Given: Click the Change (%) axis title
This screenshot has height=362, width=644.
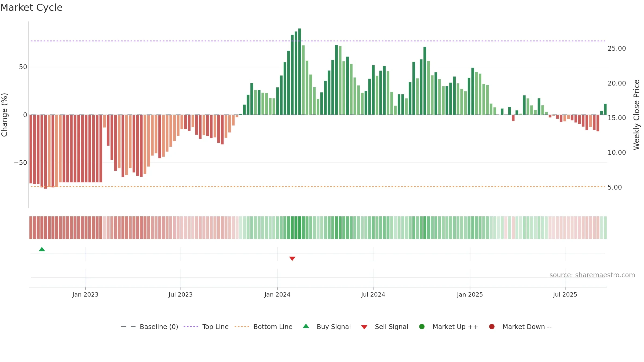Looking at the screenshot, I should click(x=4, y=115).
